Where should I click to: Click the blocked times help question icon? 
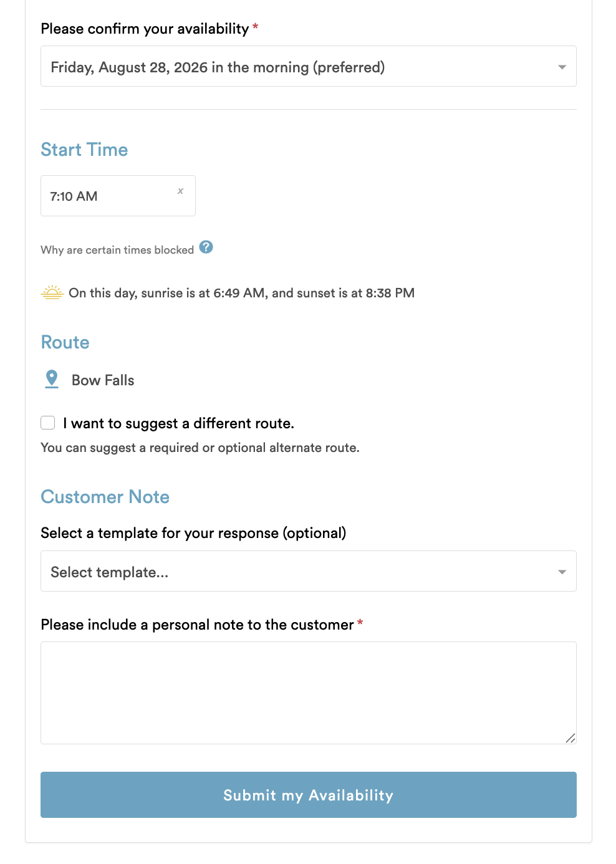point(206,247)
